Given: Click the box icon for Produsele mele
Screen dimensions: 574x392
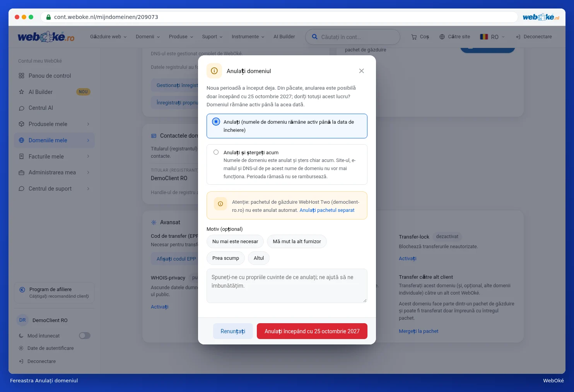Looking at the screenshot, I should click(x=22, y=124).
